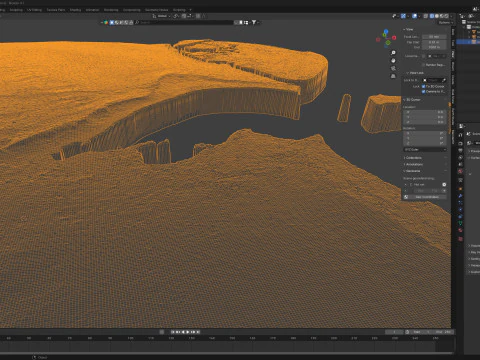Select the highlighted object row in Outliner
Screen dimensions: 480x360
[x=468, y=42]
